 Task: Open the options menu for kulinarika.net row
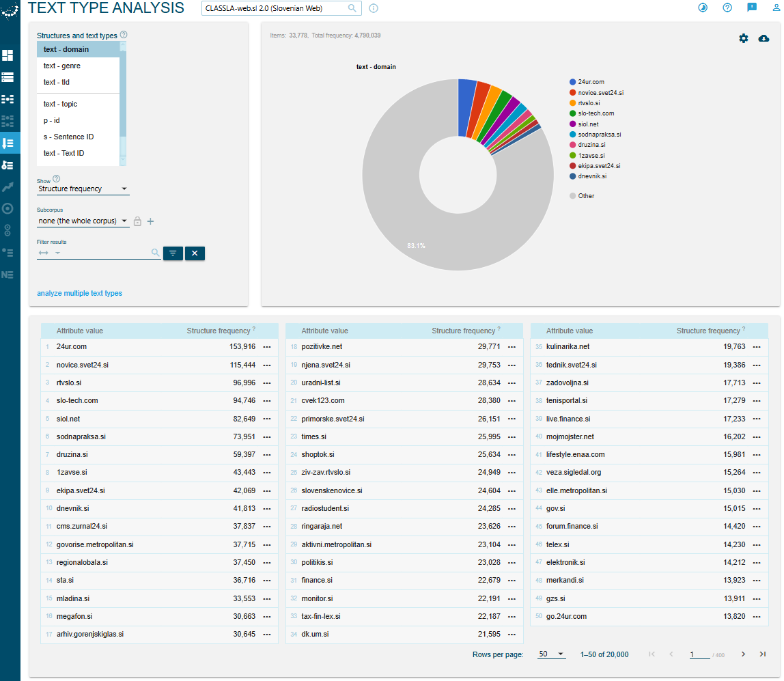tap(757, 347)
